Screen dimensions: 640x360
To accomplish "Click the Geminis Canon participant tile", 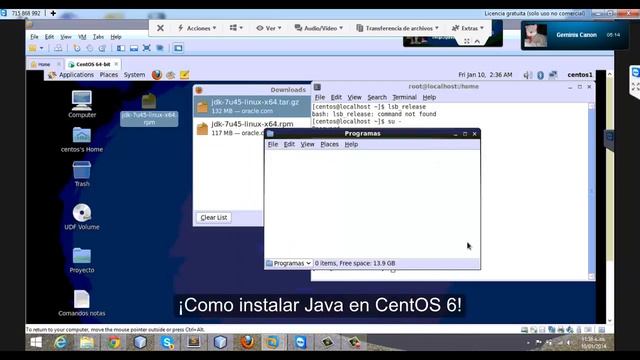I will (574, 36).
